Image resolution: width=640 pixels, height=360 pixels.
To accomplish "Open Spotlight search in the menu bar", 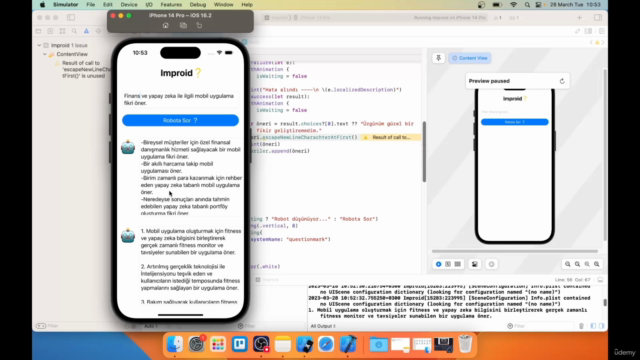I will 527,5.
